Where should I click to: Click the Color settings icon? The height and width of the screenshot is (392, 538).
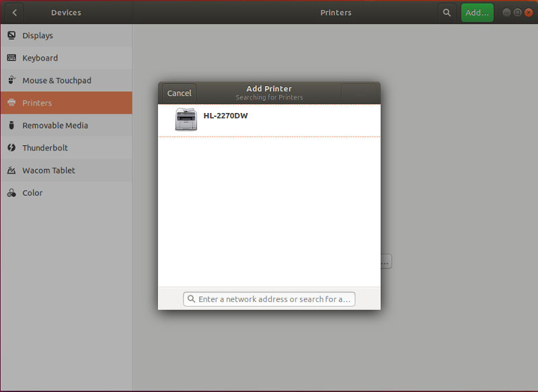click(x=11, y=192)
